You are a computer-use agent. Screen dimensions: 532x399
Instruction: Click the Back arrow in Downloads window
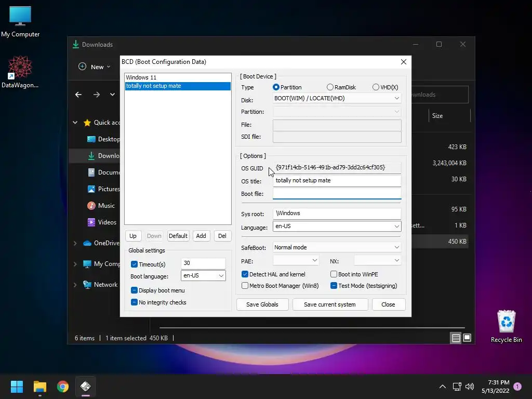tap(78, 95)
